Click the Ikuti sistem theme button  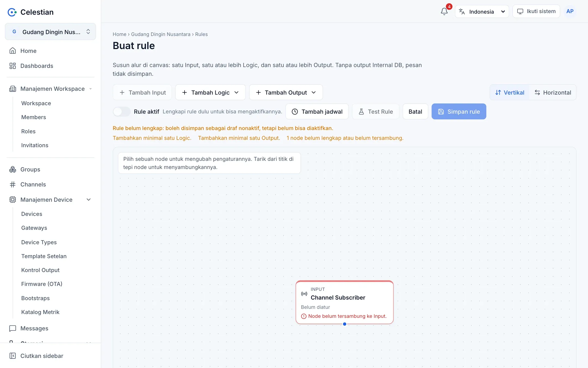pos(536,11)
